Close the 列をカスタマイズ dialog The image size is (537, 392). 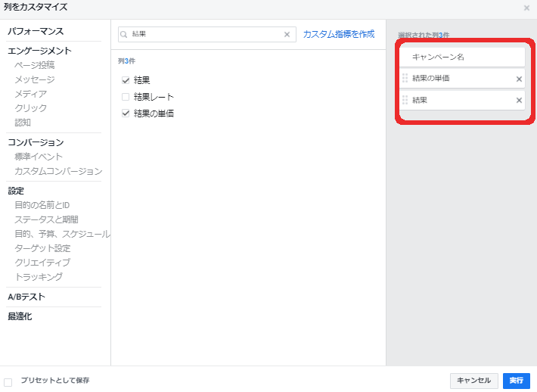[526, 8]
